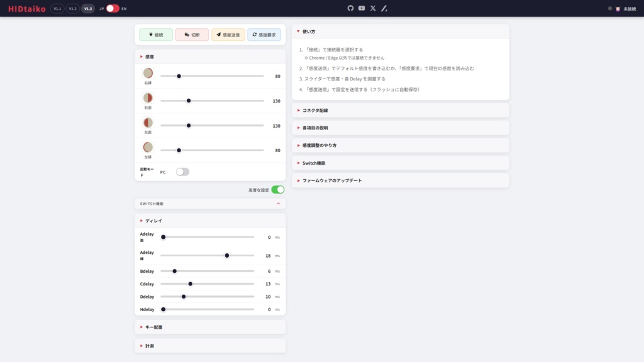This screenshot has width=644, height=362.
Task: Click the 左面 drum icon
Action: [148, 123]
